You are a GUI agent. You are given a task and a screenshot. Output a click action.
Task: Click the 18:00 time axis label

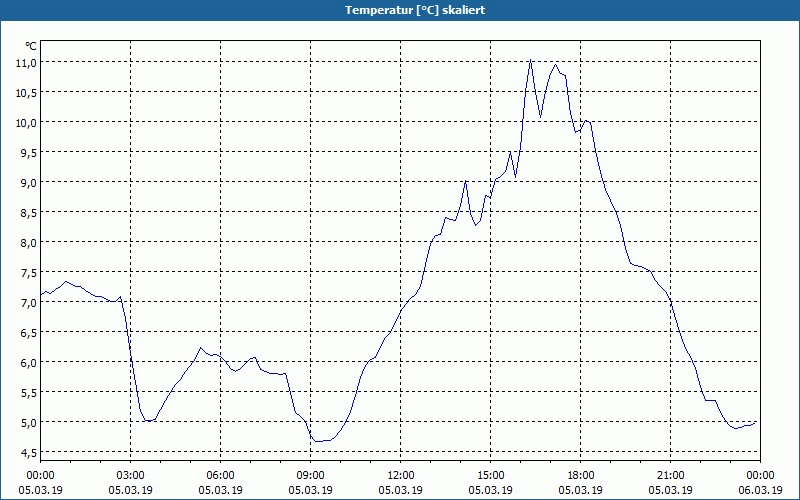(x=581, y=476)
